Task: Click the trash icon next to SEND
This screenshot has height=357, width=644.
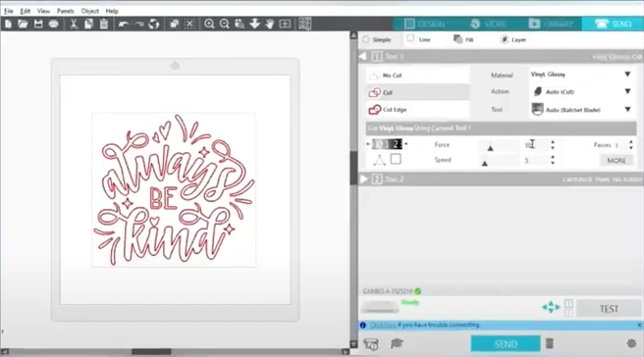Action: coord(550,343)
